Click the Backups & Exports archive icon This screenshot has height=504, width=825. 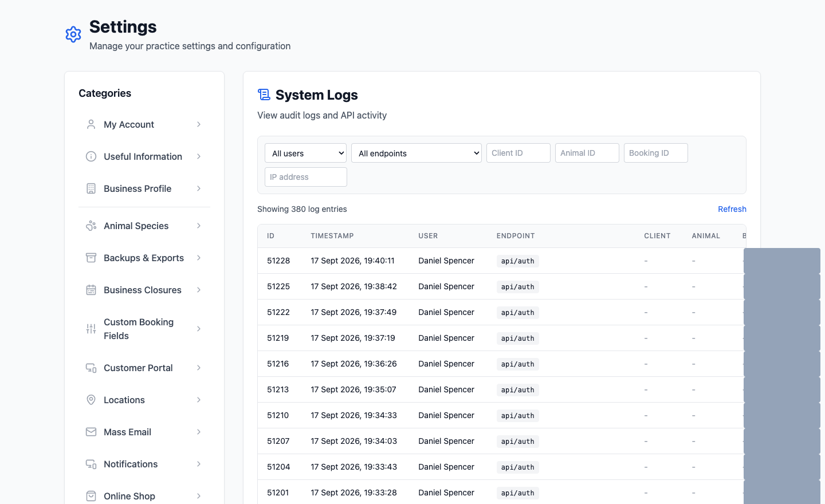[91, 258]
